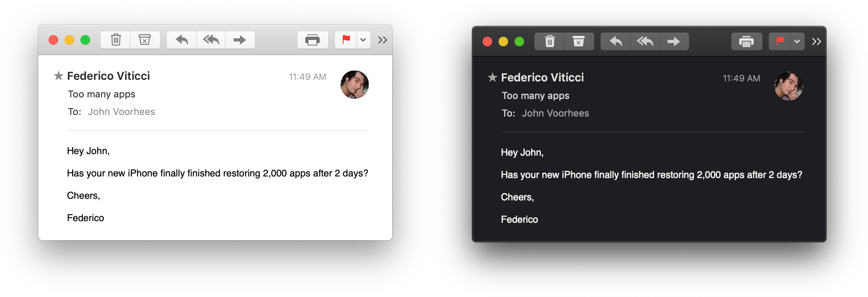
Task: Click the 11:49 AM timestamp in light window
Action: pos(307,77)
